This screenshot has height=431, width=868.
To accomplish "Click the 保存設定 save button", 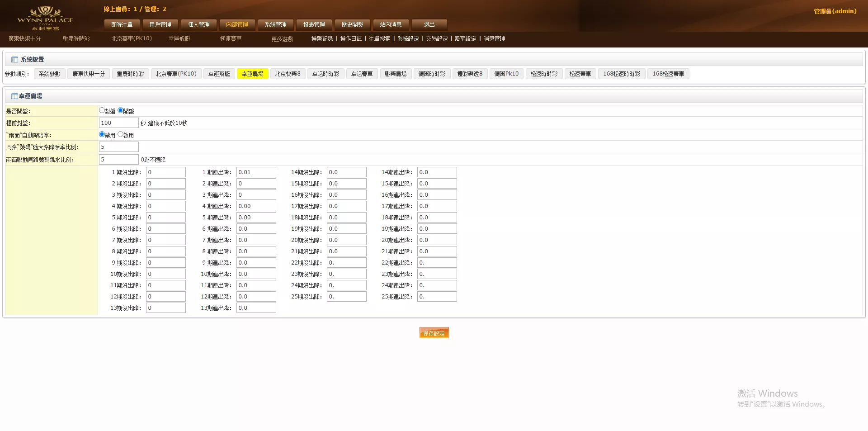I will tap(434, 332).
